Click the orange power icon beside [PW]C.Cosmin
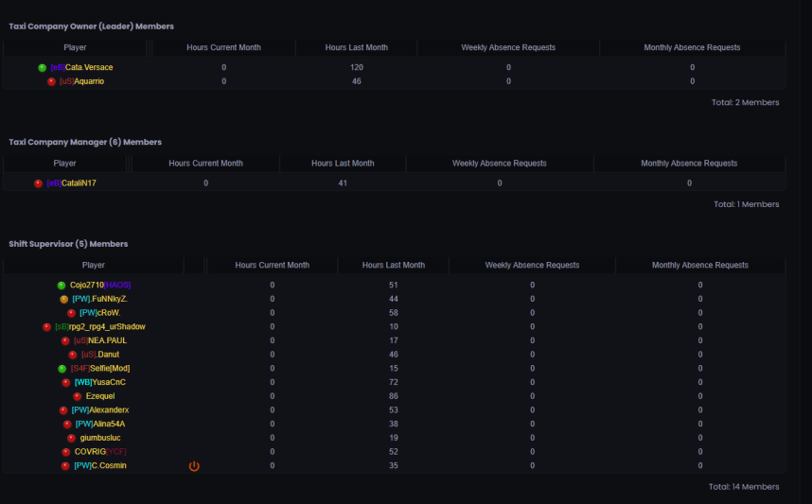The width and height of the screenshot is (812, 504). tap(194, 466)
